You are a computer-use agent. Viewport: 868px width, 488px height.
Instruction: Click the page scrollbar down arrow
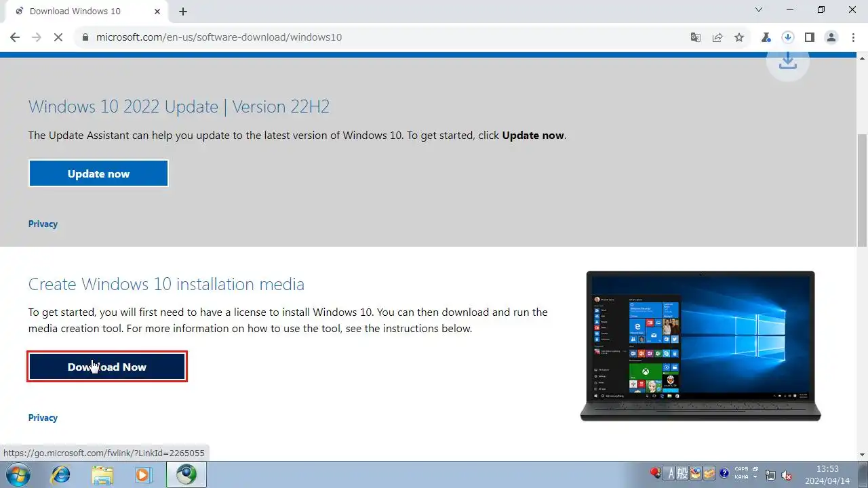[x=862, y=455]
